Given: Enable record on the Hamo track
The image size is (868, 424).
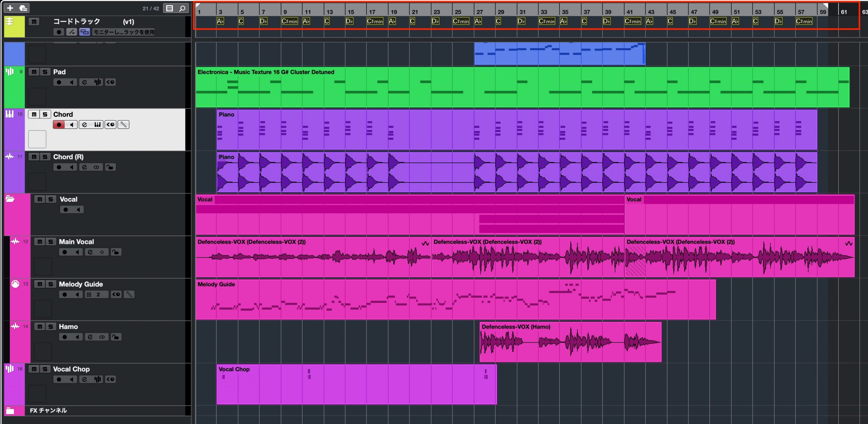Looking at the screenshot, I should pyautogui.click(x=65, y=337).
